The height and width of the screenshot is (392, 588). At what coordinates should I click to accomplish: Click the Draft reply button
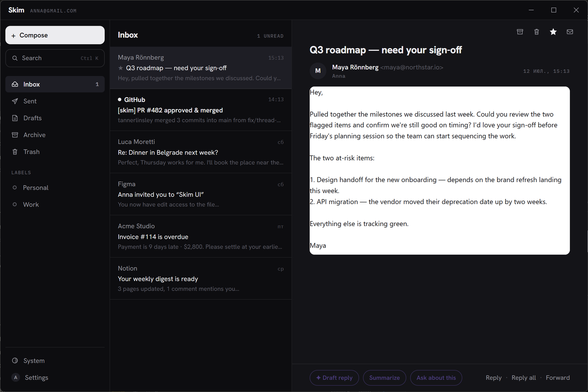tap(334, 378)
